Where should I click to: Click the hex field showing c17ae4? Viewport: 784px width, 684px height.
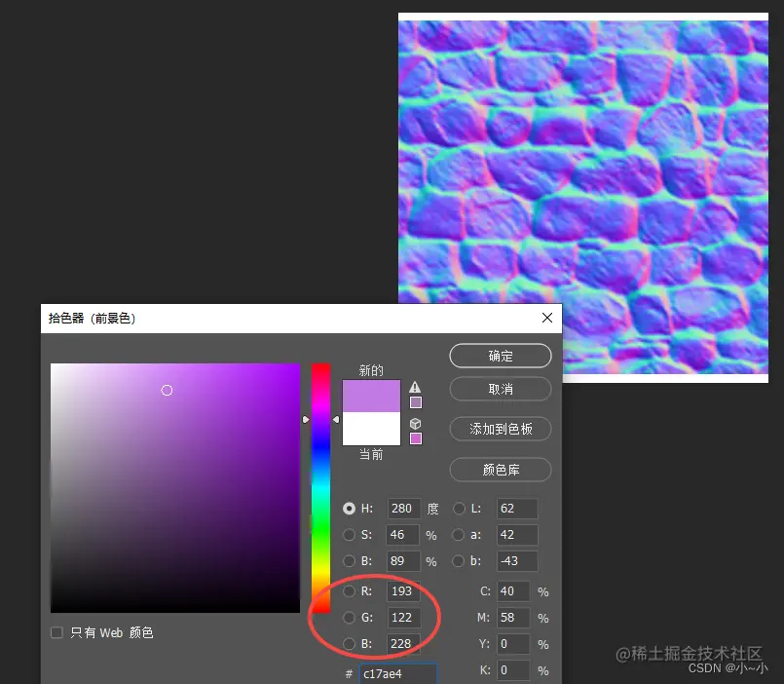click(399, 673)
